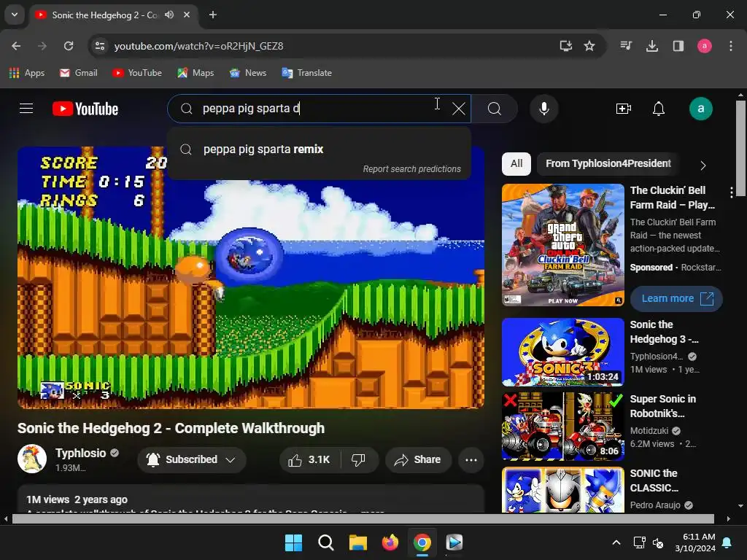The height and width of the screenshot is (560, 747).
Task: Open Windows taskbar search
Action: tap(326, 542)
